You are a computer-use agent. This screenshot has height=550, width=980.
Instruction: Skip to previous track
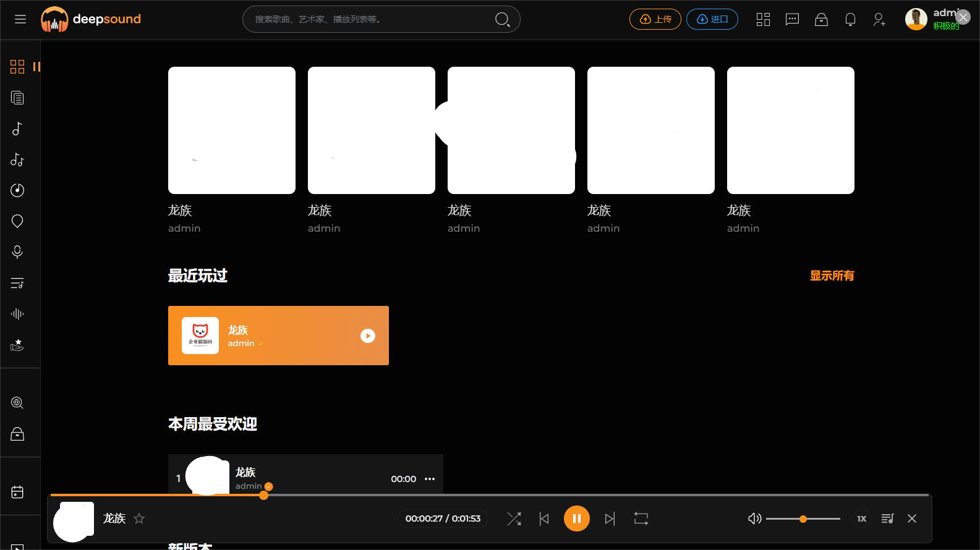(x=544, y=518)
